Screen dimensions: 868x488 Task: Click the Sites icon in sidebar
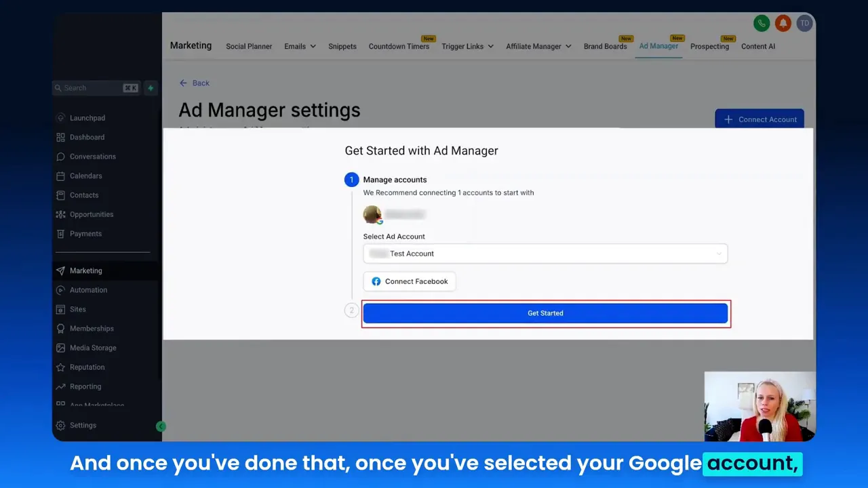point(61,309)
